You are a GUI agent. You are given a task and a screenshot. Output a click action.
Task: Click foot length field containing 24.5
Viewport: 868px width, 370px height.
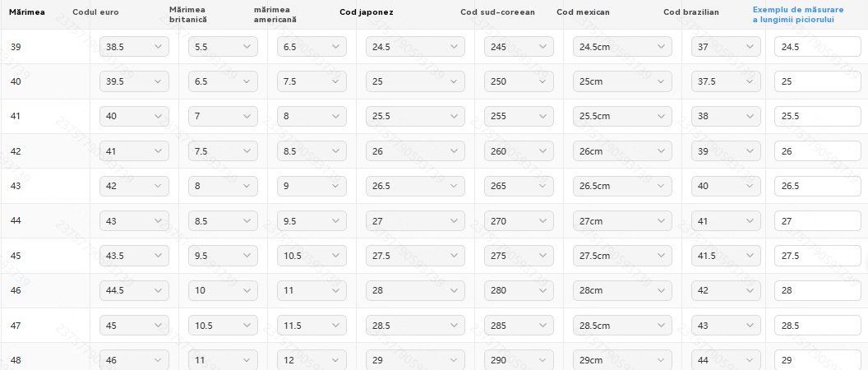point(818,47)
